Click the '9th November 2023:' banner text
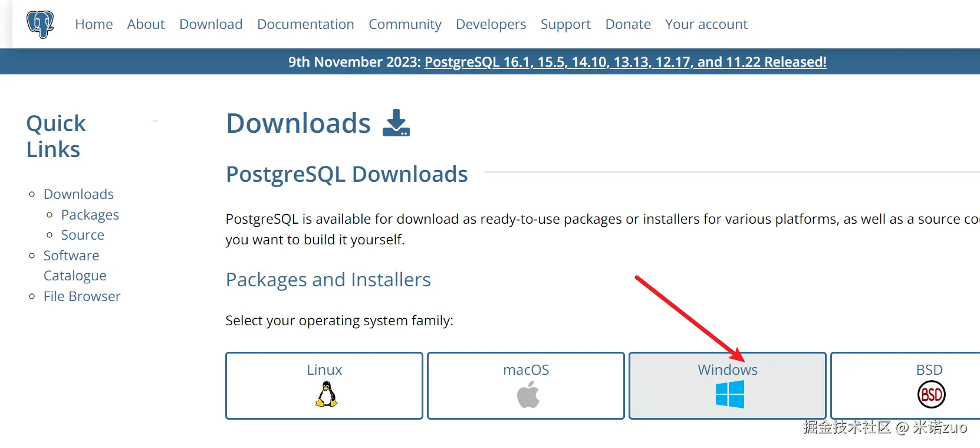Screen dimensions: 980x448 click(x=354, y=62)
